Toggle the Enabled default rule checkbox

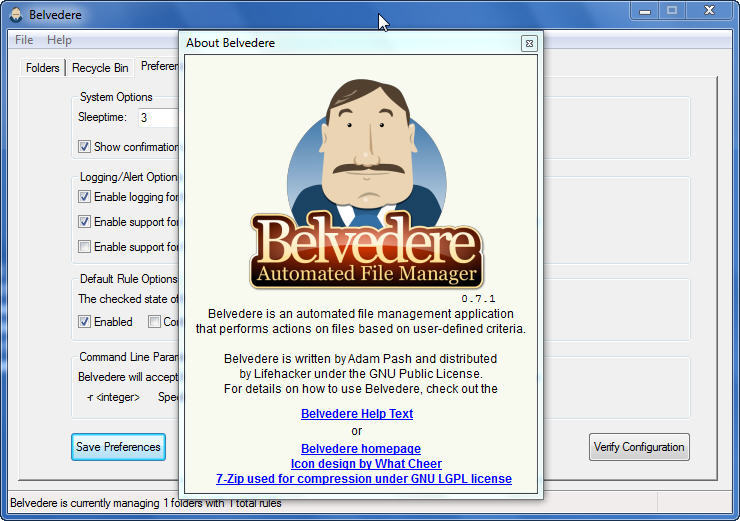[84, 322]
